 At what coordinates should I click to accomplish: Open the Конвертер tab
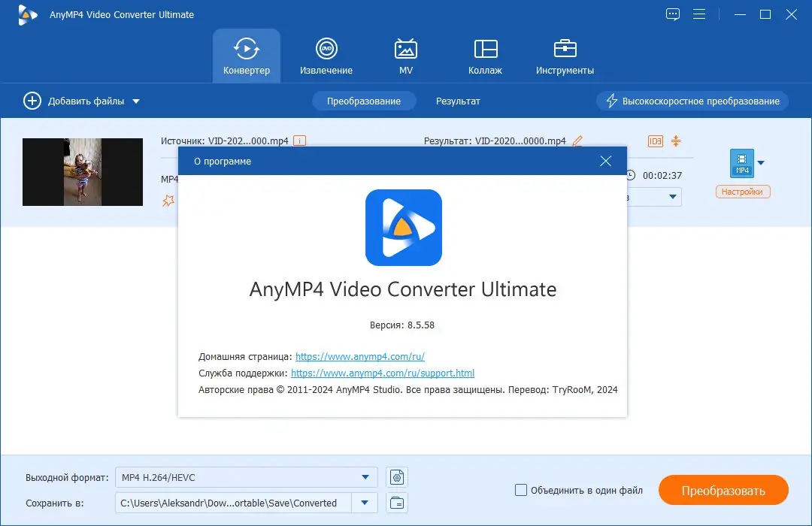point(247,56)
